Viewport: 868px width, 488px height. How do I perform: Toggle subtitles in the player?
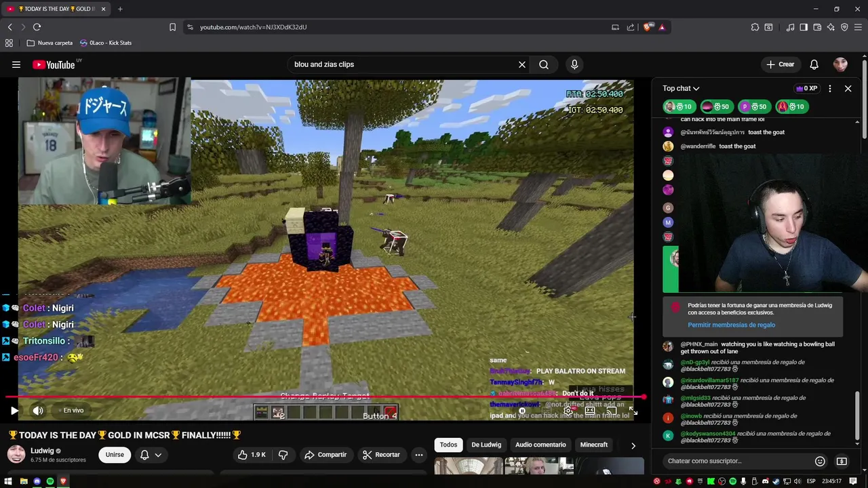pos(546,411)
